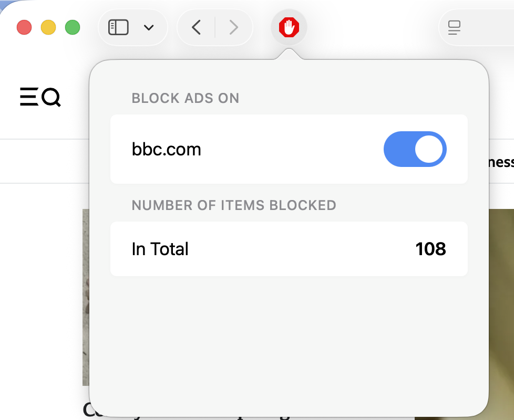Screen dimensions: 514x420
Task: Click the 108 blocked items counter
Action: 430,249
